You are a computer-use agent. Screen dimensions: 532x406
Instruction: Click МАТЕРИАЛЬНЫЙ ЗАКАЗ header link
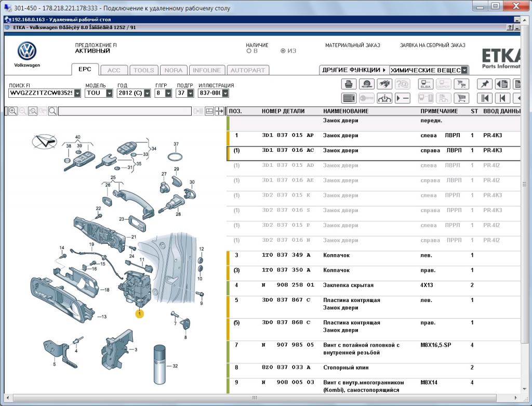point(353,45)
